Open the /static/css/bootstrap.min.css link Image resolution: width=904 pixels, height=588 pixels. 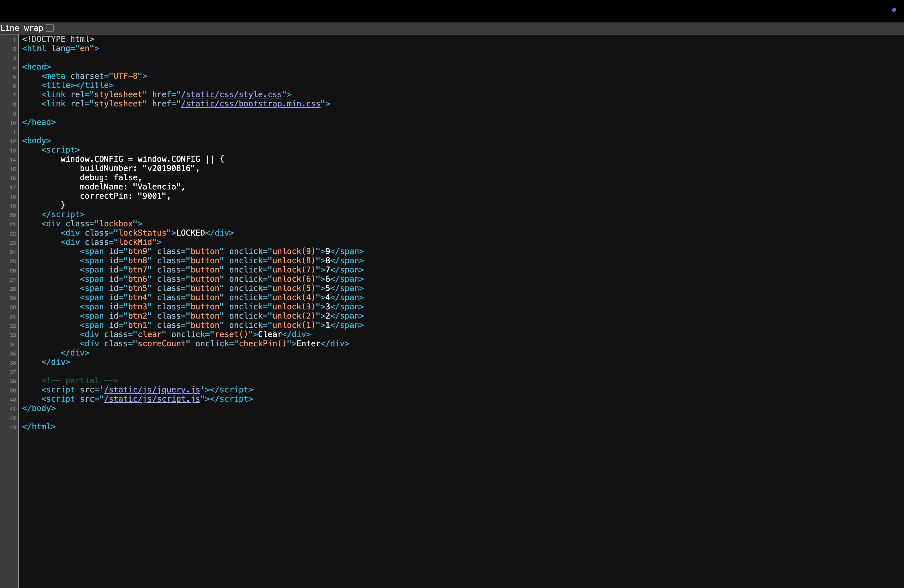coord(251,104)
